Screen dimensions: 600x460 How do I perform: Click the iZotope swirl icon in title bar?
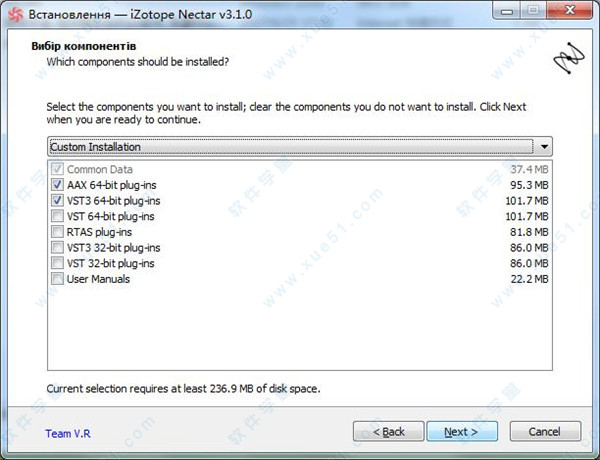[x=15, y=15]
